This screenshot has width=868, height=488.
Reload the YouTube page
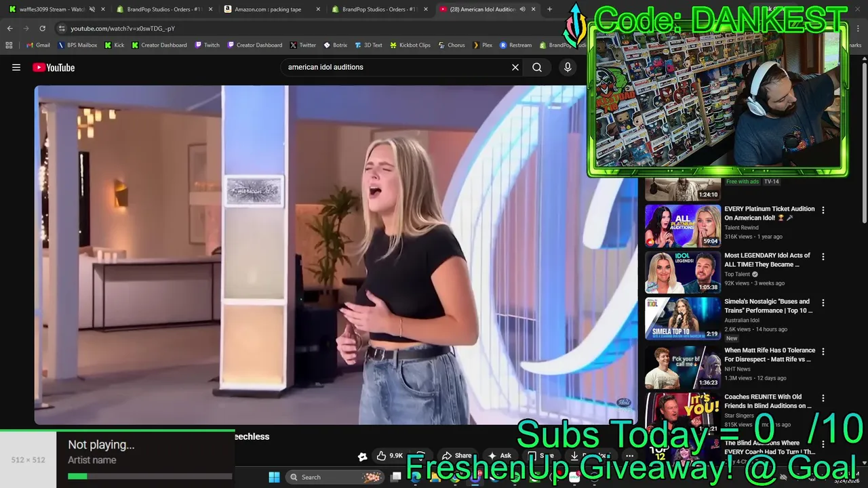[x=42, y=28]
